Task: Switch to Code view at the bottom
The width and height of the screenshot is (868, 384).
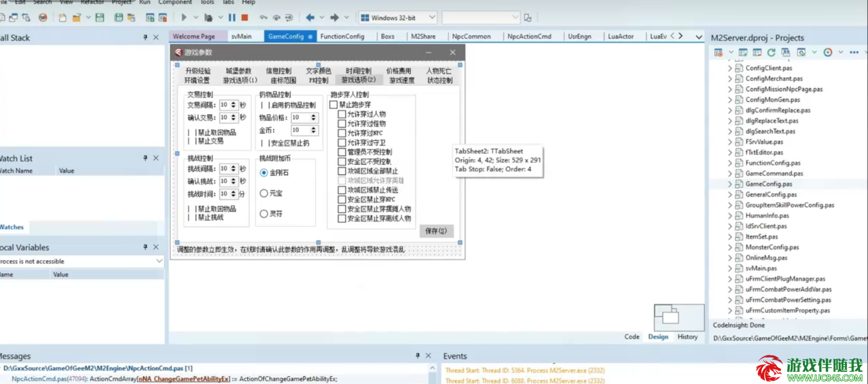Action: point(632,337)
